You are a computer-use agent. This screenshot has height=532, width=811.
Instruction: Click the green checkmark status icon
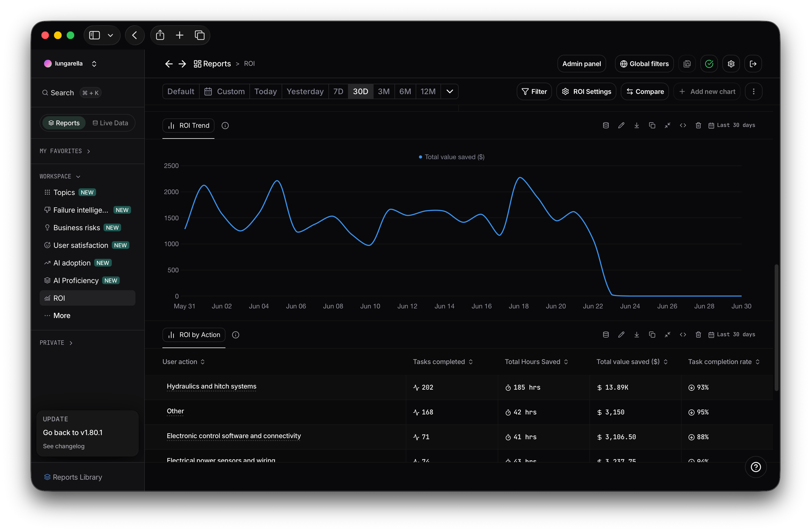709,64
